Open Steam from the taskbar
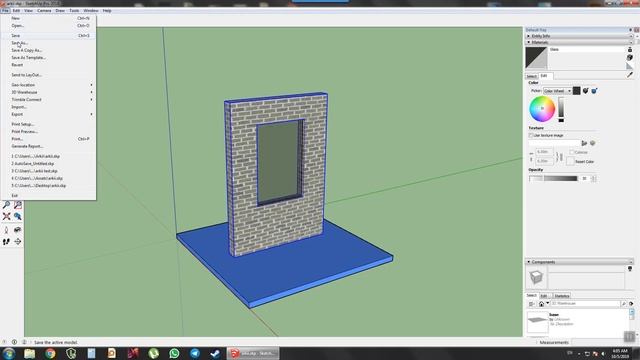Viewport: 640px width, 360px height. click(x=215, y=353)
